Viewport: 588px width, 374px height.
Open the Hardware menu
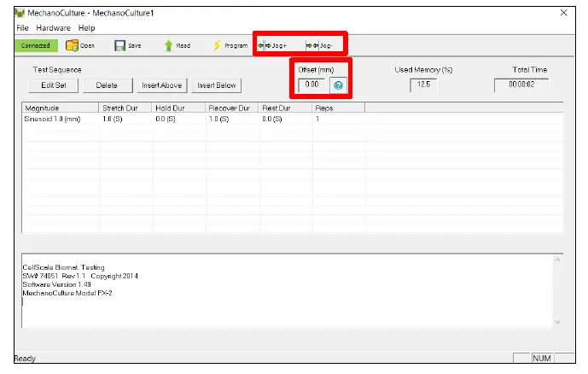tap(53, 28)
